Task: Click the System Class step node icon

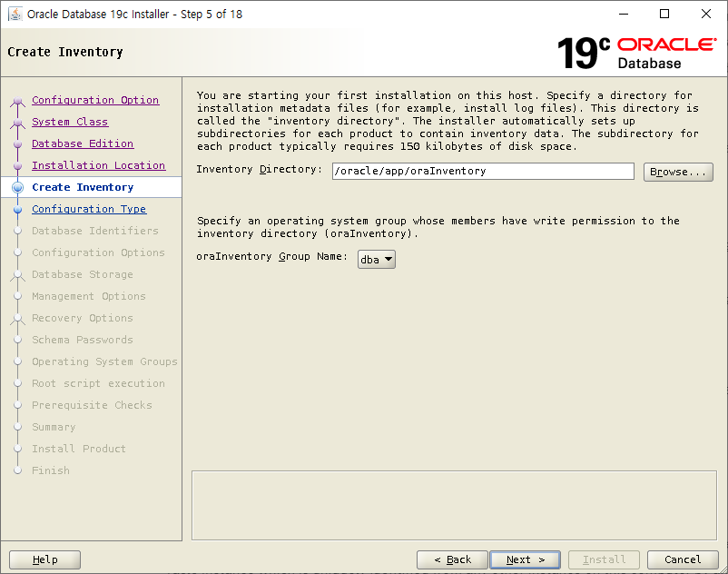Action: point(17,123)
